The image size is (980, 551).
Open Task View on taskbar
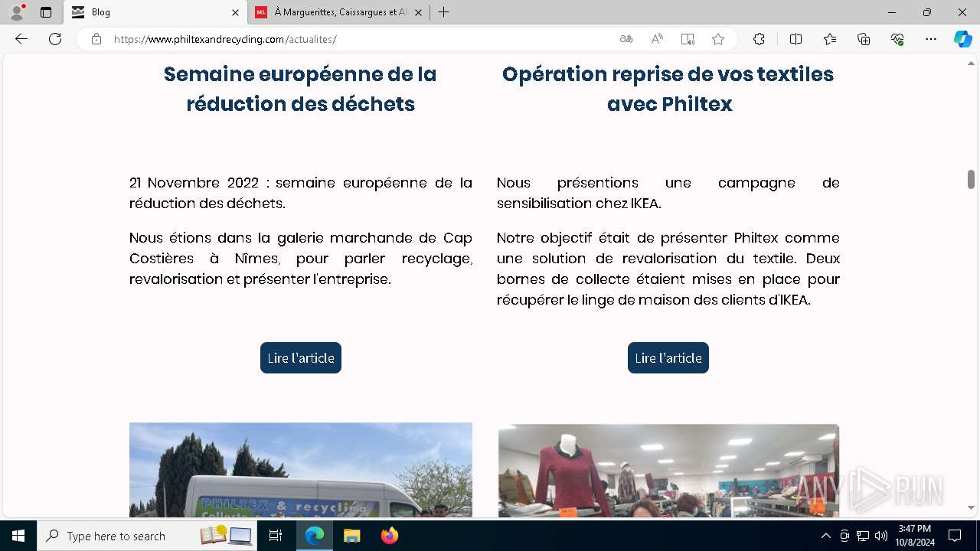[276, 536]
